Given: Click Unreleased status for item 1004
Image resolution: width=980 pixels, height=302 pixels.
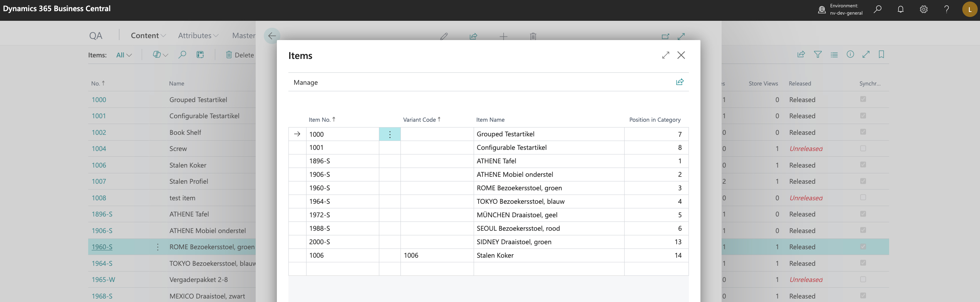Looking at the screenshot, I should coord(806,149).
